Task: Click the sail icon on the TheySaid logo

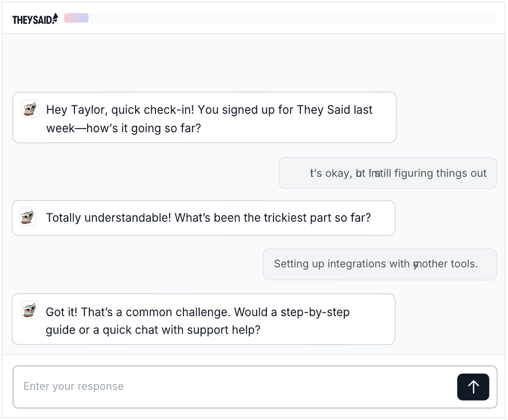Action: (x=55, y=18)
